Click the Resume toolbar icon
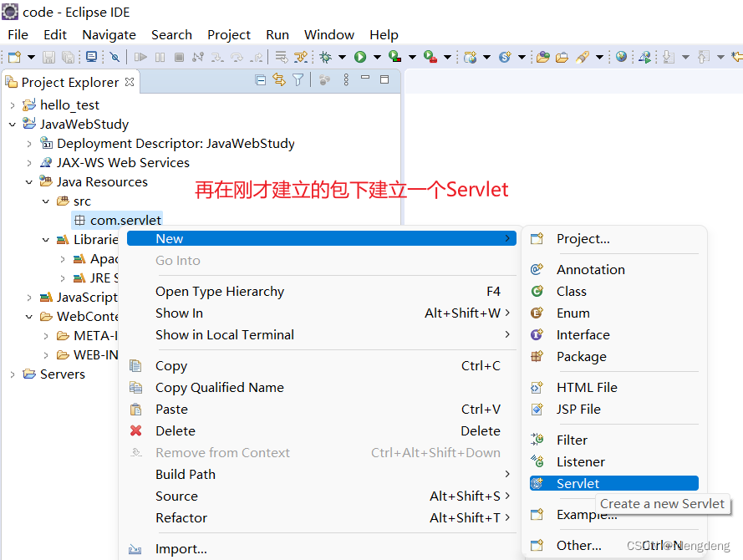This screenshot has width=743, height=560. 140,58
